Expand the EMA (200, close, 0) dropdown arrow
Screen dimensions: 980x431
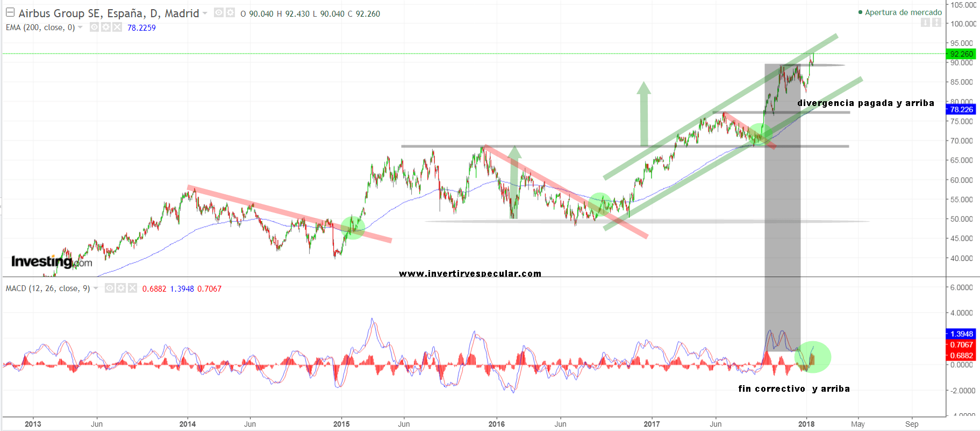click(x=81, y=27)
